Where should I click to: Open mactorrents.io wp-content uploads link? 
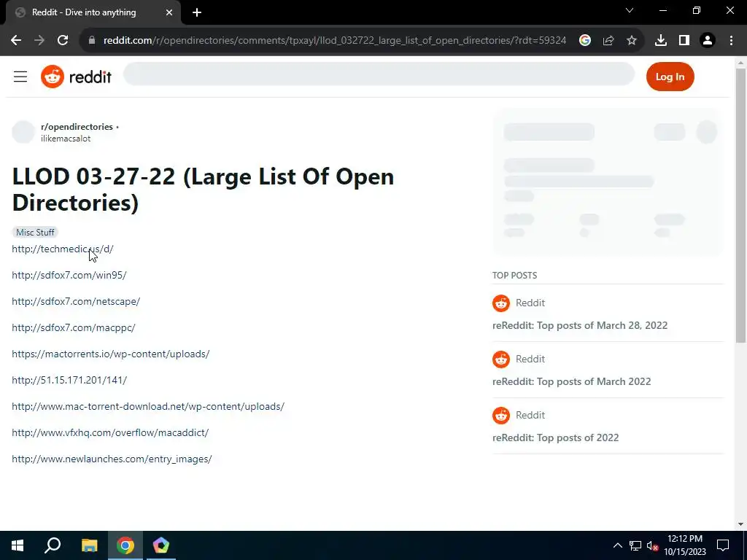(x=111, y=354)
